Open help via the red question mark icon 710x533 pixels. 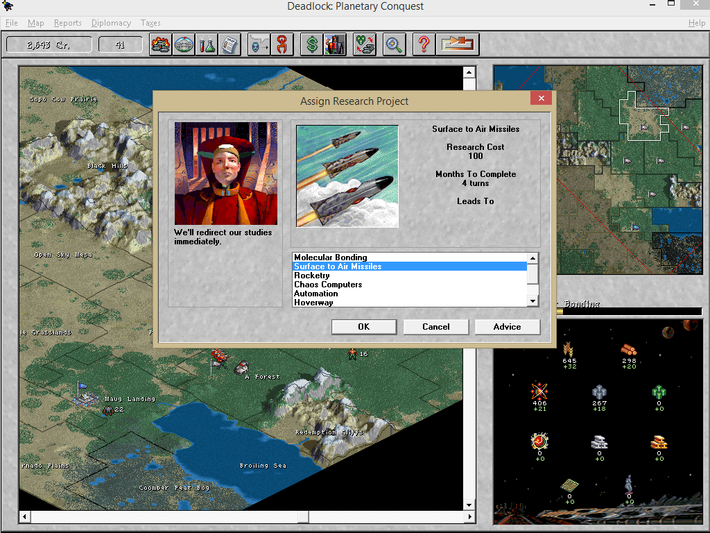coord(424,44)
